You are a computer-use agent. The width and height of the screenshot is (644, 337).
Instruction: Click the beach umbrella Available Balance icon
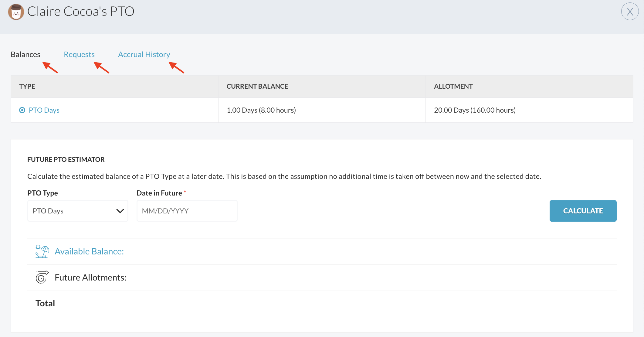(42, 251)
